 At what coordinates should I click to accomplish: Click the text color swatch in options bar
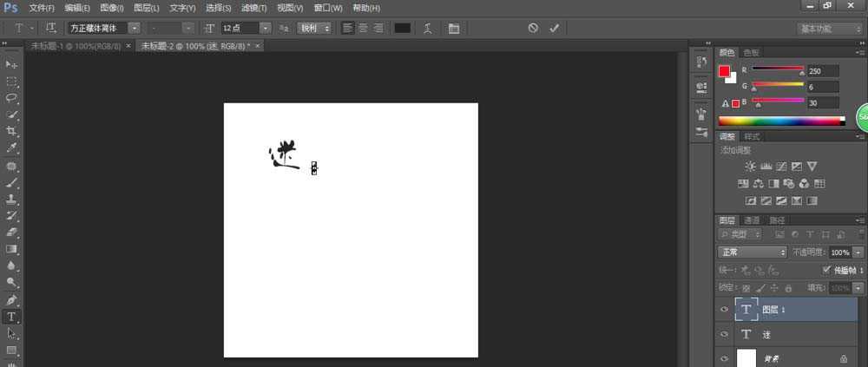click(x=402, y=28)
